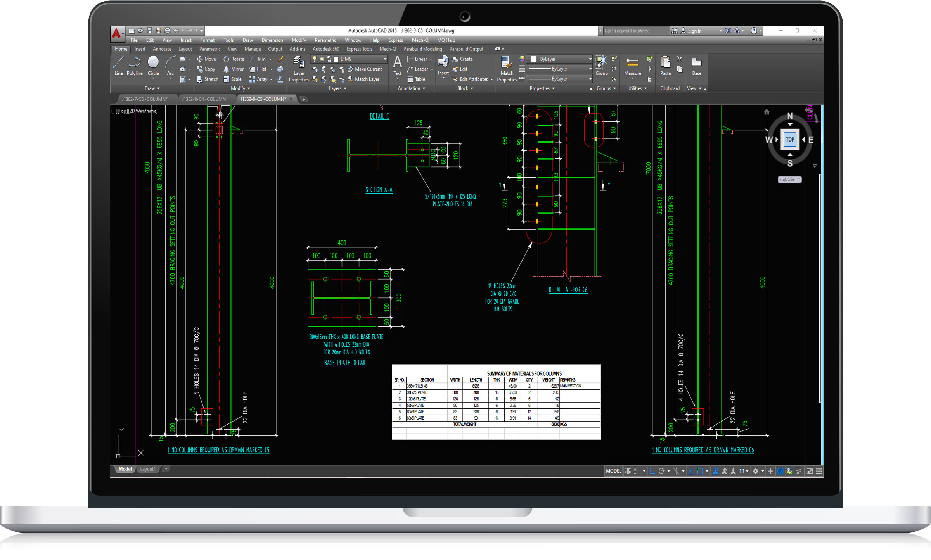Image resolution: width=931 pixels, height=560 pixels.
Task: Open Match Properties tool
Action: pos(507,69)
